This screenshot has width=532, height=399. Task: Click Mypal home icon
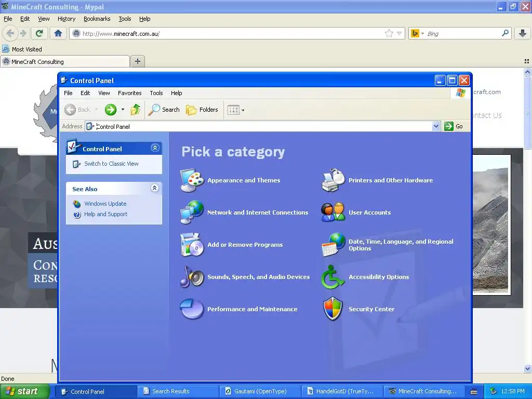(x=58, y=33)
